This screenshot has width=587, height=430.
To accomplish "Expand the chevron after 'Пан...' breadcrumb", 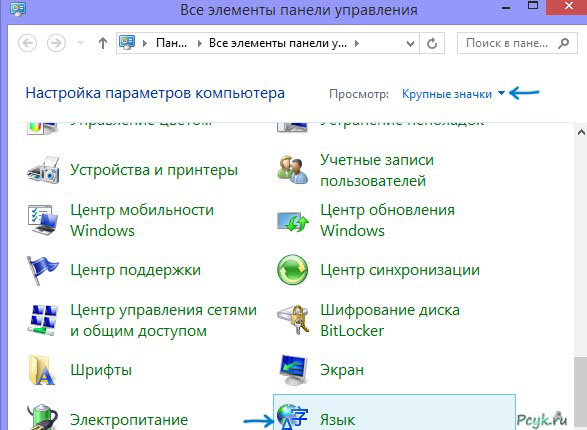I will [x=200, y=43].
